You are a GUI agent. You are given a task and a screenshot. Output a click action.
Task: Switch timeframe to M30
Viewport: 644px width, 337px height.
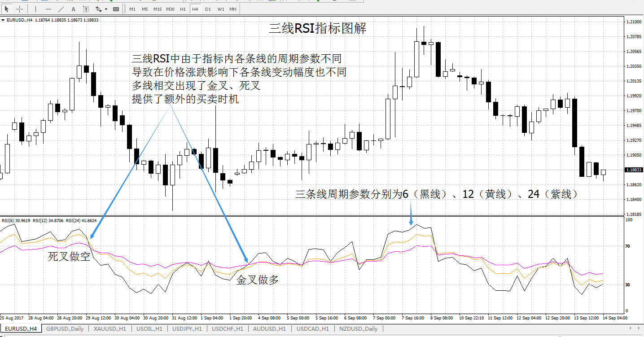170,9
